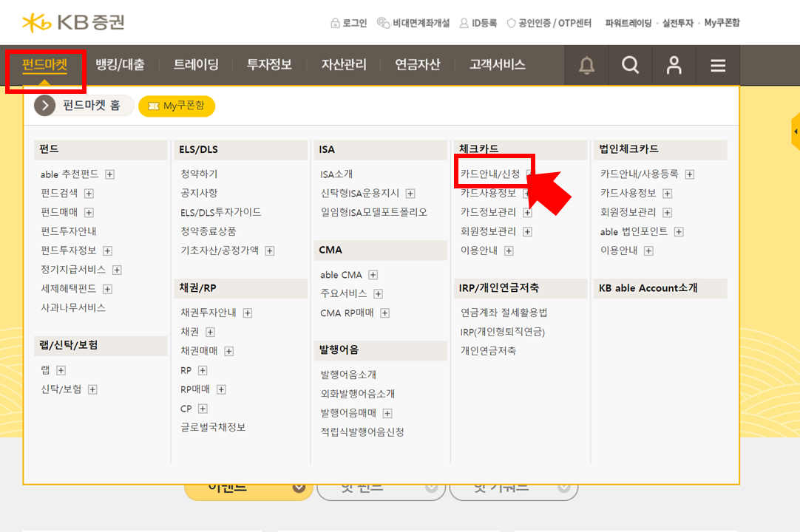Open 글로벌국채정보 link
800x532 pixels.
(x=213, y=427)
